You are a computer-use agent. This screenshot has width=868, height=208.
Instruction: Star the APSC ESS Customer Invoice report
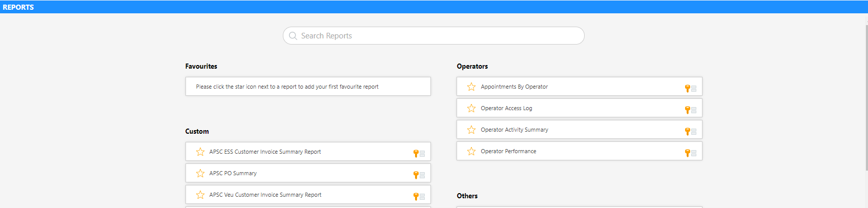coord(200,152)
